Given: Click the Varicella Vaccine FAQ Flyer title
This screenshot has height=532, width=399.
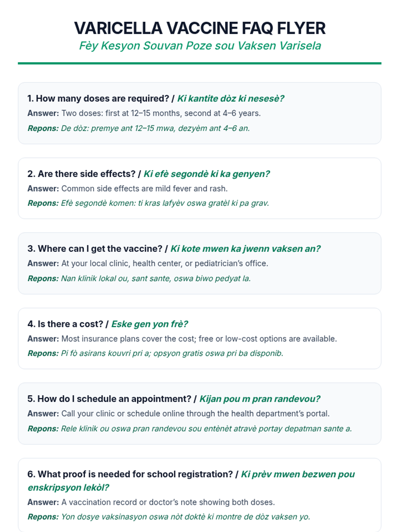Looking at the screenshot, I should coord(199,28).
